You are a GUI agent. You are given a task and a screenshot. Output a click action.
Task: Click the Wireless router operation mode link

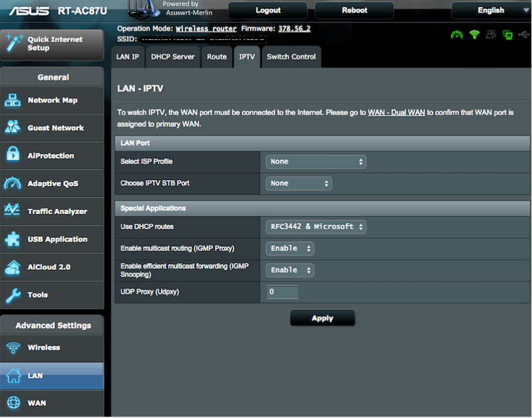point(206,29)
